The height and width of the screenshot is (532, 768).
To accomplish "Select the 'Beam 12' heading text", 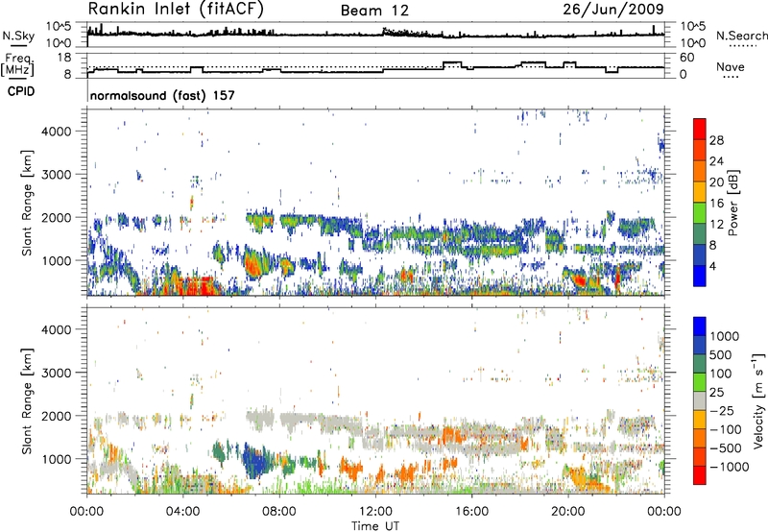I will coord(374,11).
